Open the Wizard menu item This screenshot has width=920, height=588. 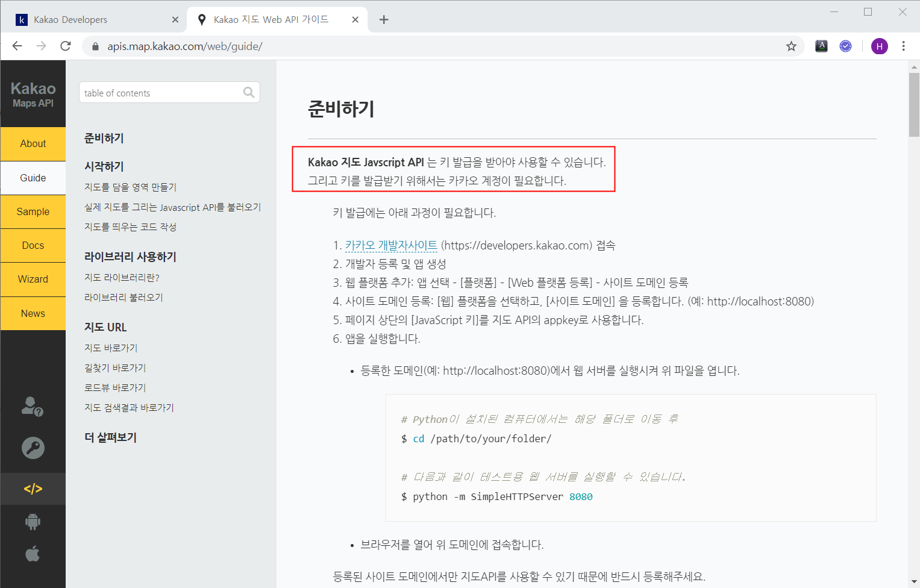coord(33,279)
